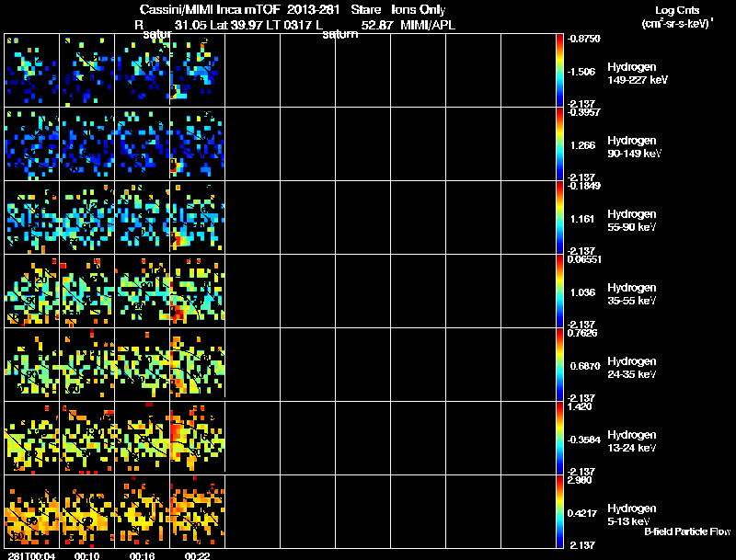The image size is (736, 560).
Task: Click the '-0.1849' color scale value
Action: 583,186
